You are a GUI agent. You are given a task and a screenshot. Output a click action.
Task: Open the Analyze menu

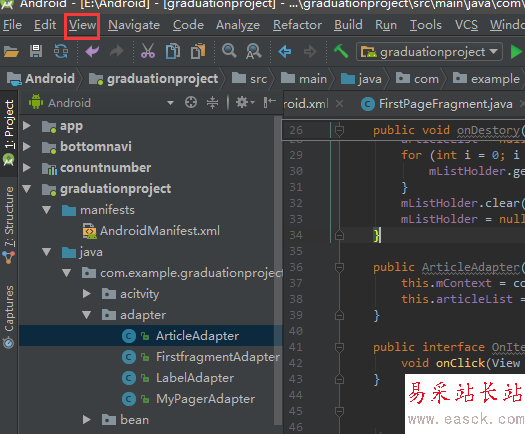pyautogui.click(x=238, y=25)
